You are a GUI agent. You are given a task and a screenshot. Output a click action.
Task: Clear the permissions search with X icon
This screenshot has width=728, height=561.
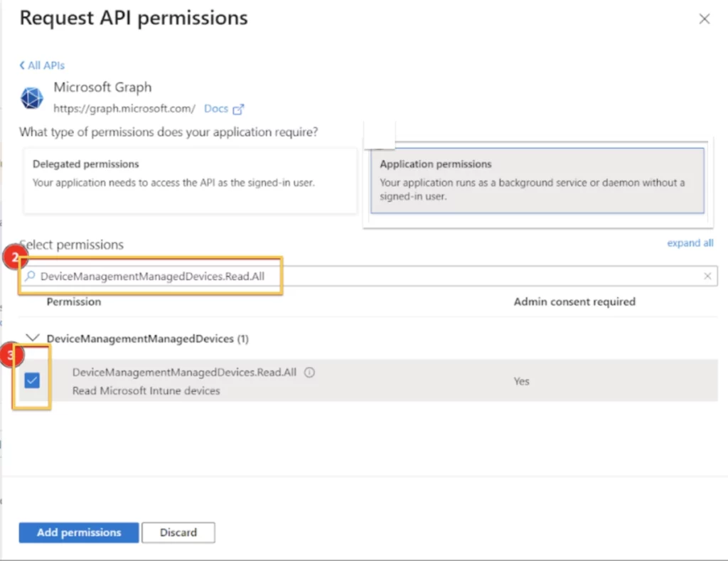(x=707, y=277)
